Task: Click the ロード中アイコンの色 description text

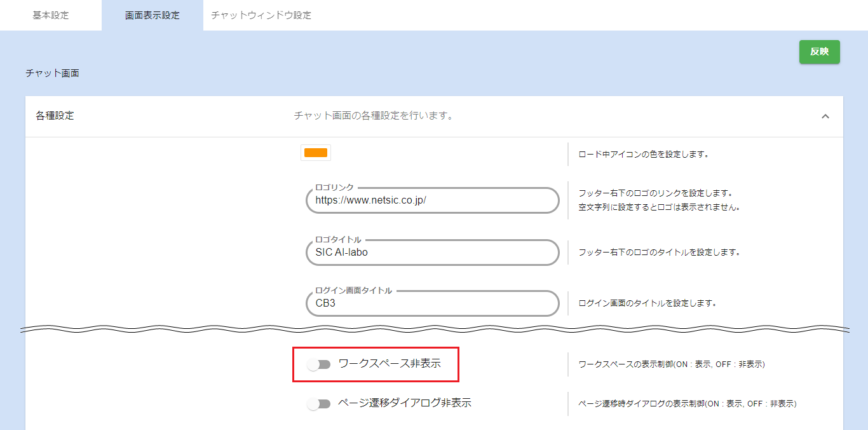Action: [643, 154]
